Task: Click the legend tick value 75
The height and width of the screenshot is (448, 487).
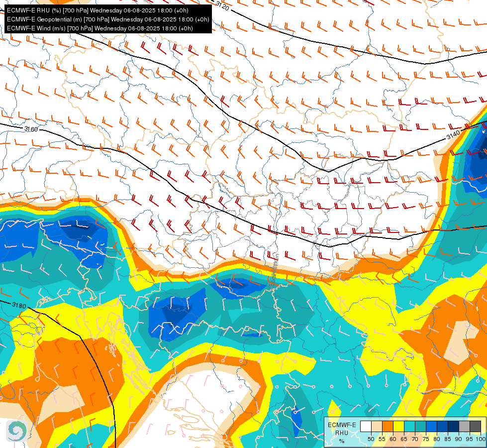Action: coord(426,439)
